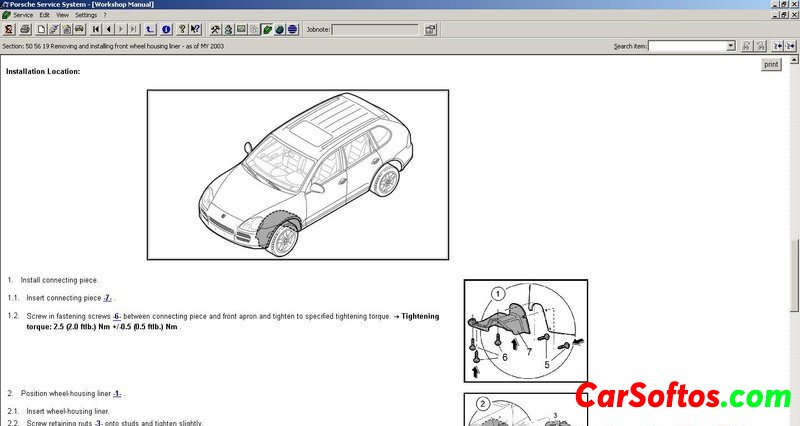
Task: Jump to the first page using toolbar arrow
Action: tap(96, 29)
